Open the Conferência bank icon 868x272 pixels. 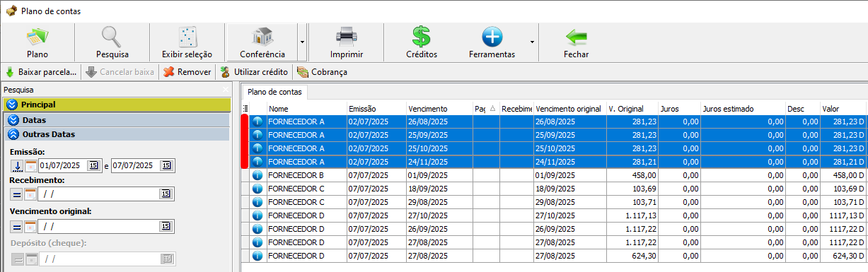point(262,37)
